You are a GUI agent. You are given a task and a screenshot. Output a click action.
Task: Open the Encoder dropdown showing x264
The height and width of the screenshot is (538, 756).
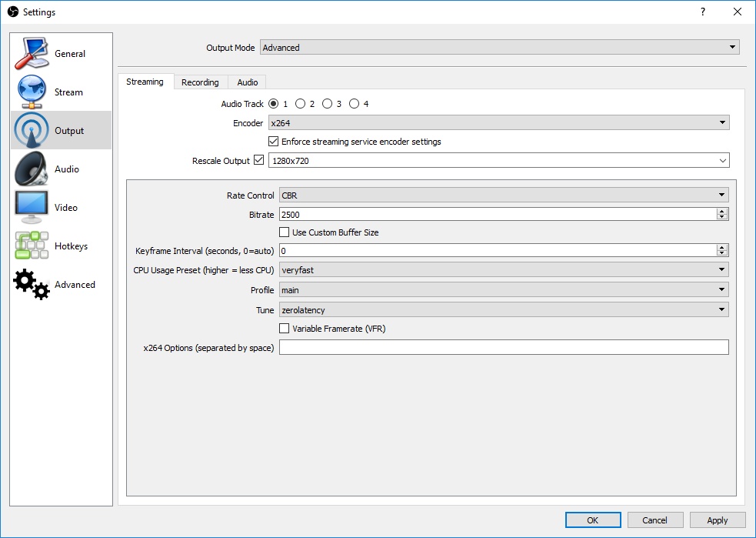coord(498,122)
